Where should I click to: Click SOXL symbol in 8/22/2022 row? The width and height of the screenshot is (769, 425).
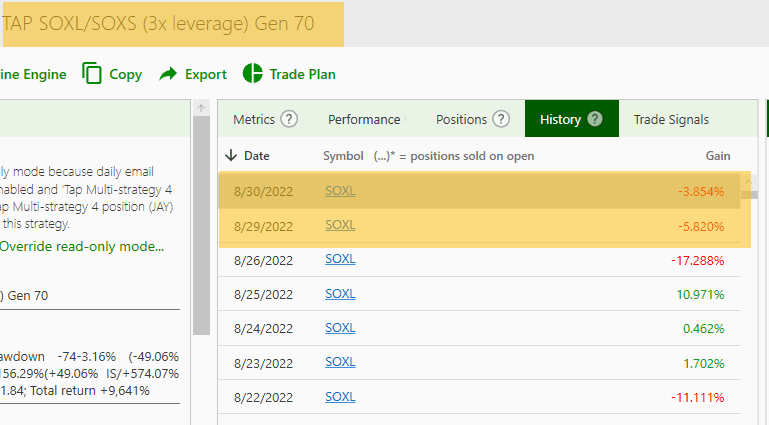(x=340, y=397)
